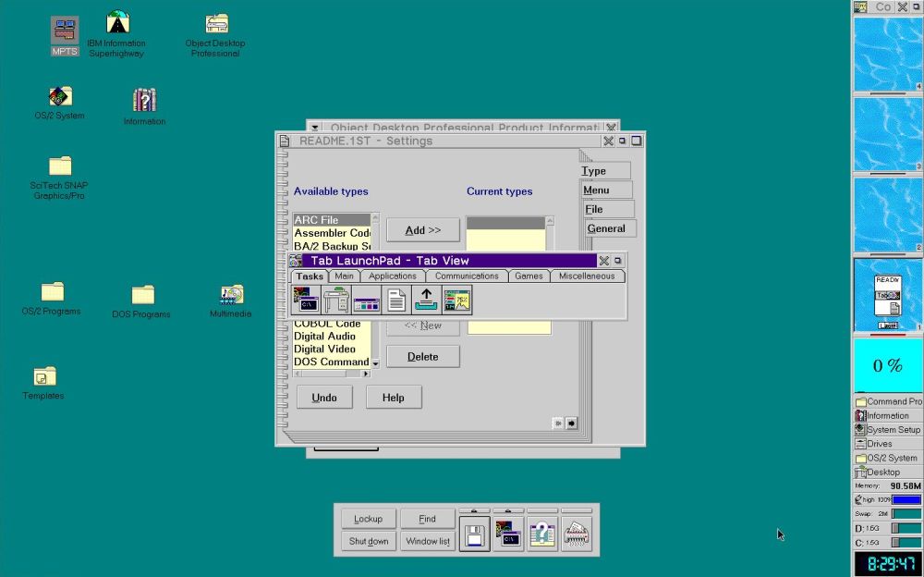Select ARC File in Available types
Image resolution: width=924 pixels, height=577 pixels.
click(x=332, y=220)
